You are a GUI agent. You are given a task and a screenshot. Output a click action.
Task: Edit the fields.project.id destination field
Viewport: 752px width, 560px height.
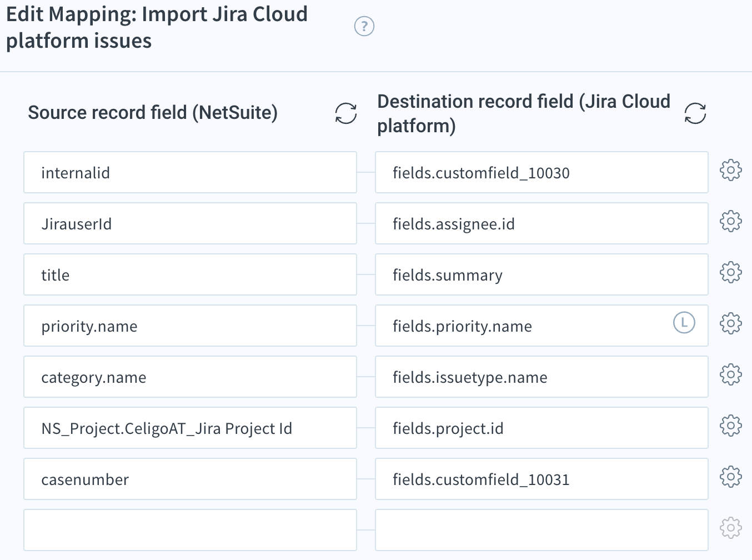pyautogui.click(x=542, y=428)
